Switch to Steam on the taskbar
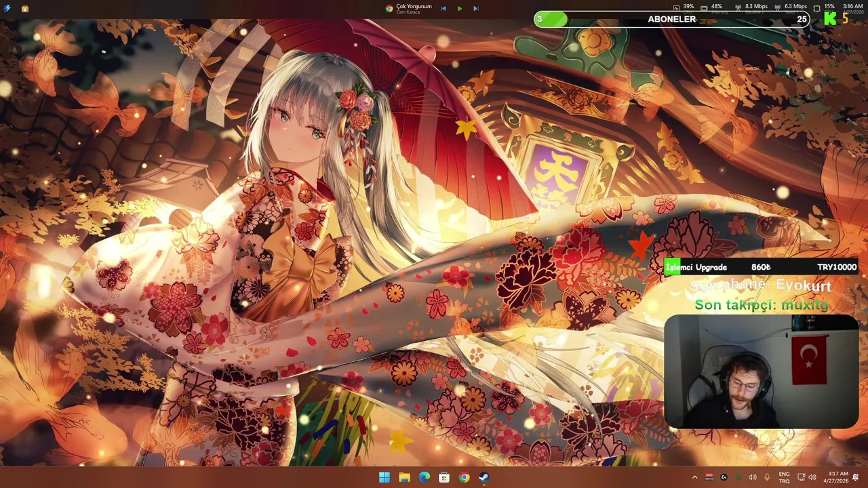Screen dimensions: 868x488 tap(484, 477)
